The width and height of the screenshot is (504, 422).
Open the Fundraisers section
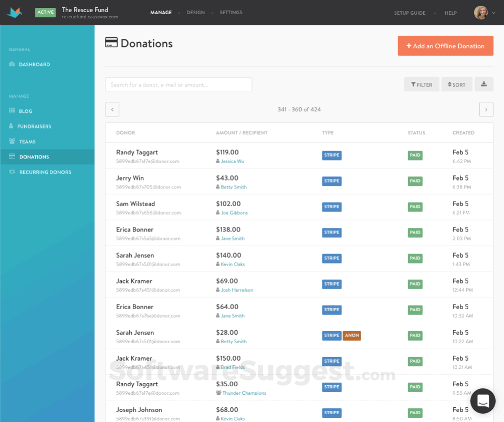tap(34, 126)
